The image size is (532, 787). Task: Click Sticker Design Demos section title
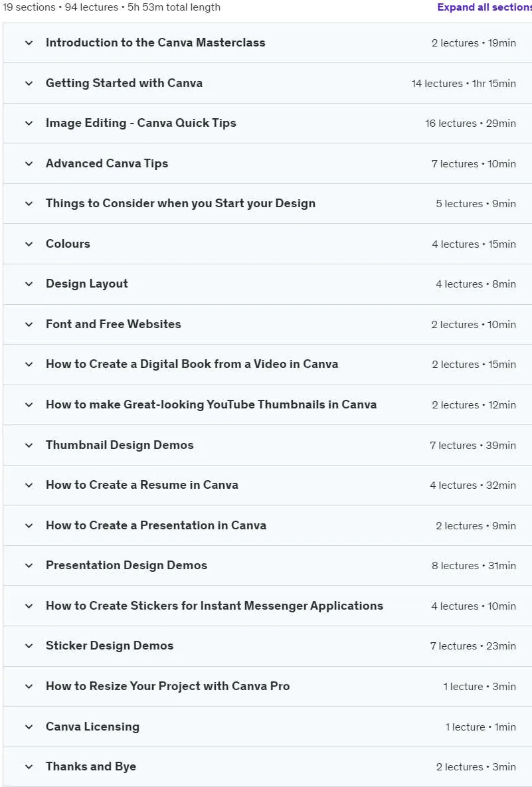(110, 646)
